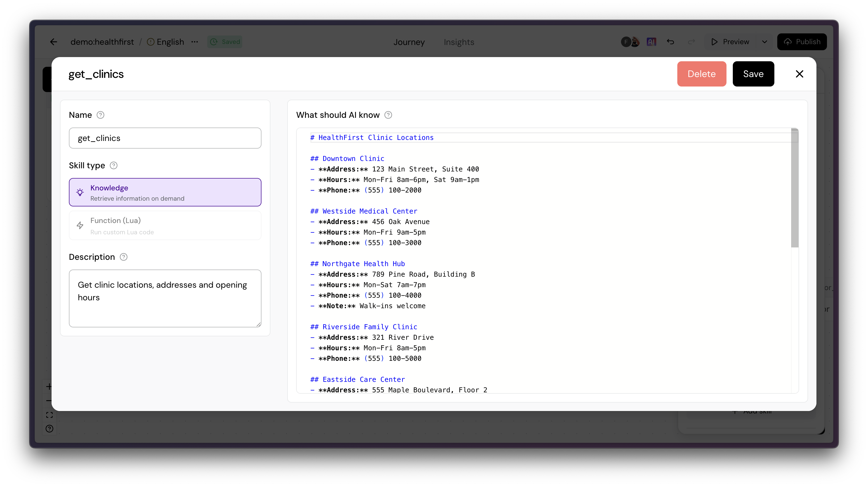Click the undo arrow icon

tap(670, 42)
